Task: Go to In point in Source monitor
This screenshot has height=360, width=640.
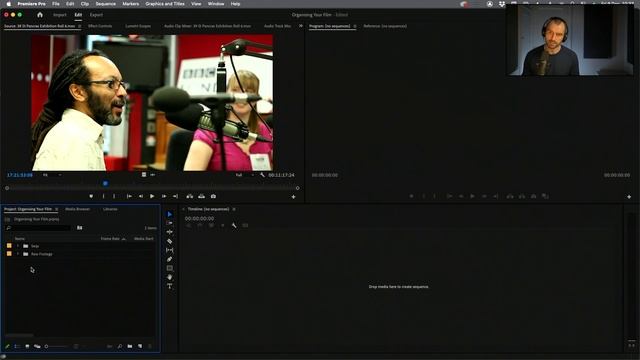Action: point(129,196)
